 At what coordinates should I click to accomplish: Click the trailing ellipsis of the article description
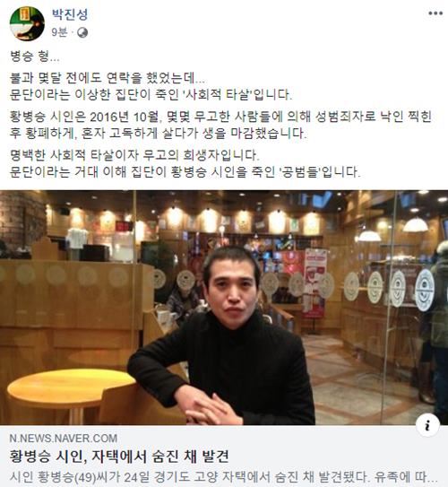[432, 477]
